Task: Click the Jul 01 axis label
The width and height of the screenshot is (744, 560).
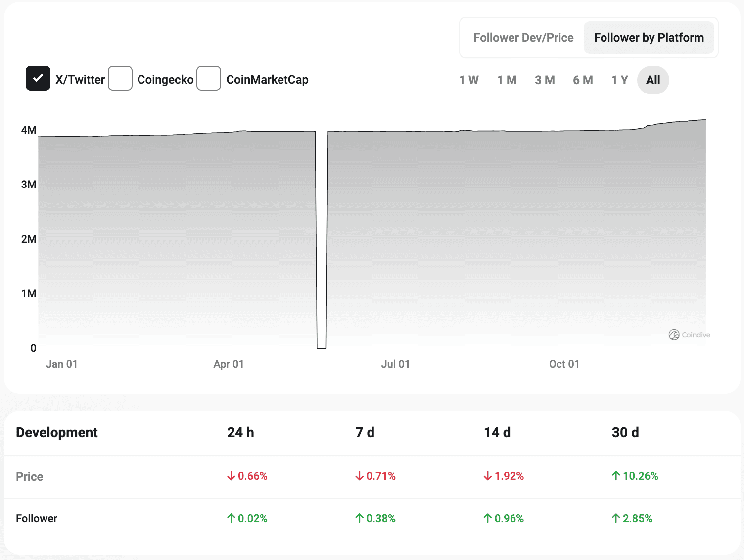Action: pyautogui.click(x=395, y=364)
